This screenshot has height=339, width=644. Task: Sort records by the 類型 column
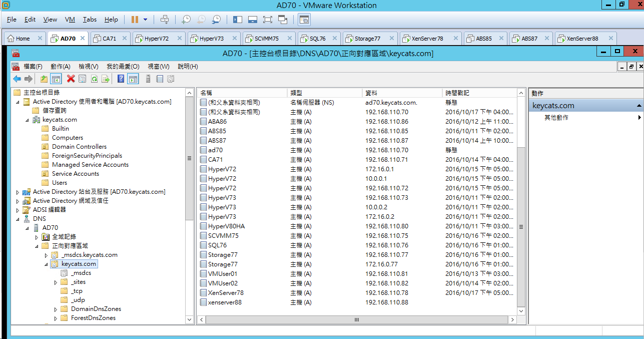(x=325, y=93)
